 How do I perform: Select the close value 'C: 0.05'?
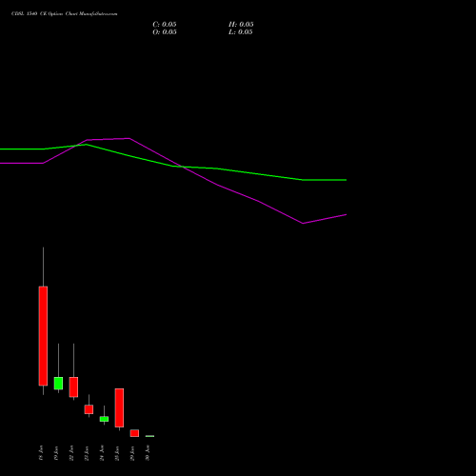[x=165, y=25]
